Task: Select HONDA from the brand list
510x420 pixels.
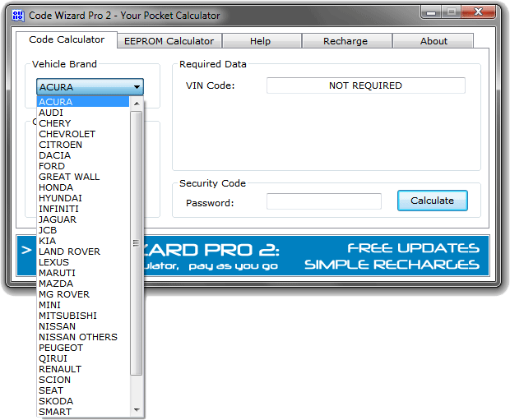Action: pyautogui.click(x=83, y=187)
